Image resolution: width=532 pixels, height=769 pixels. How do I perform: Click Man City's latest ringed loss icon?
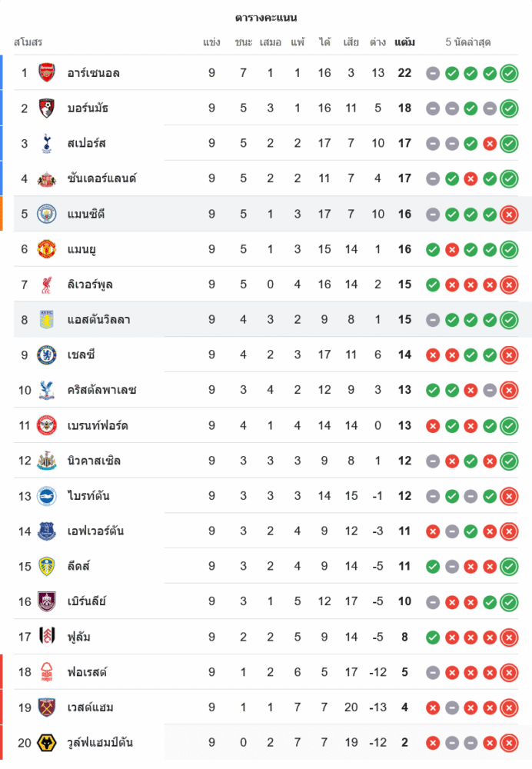coord(508,214)
